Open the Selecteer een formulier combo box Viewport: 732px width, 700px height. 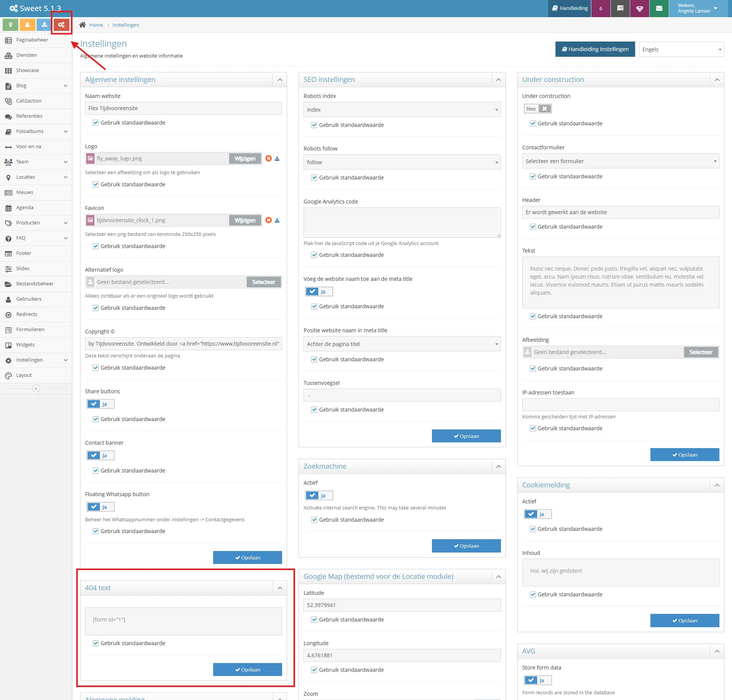[x=620, y=161]
